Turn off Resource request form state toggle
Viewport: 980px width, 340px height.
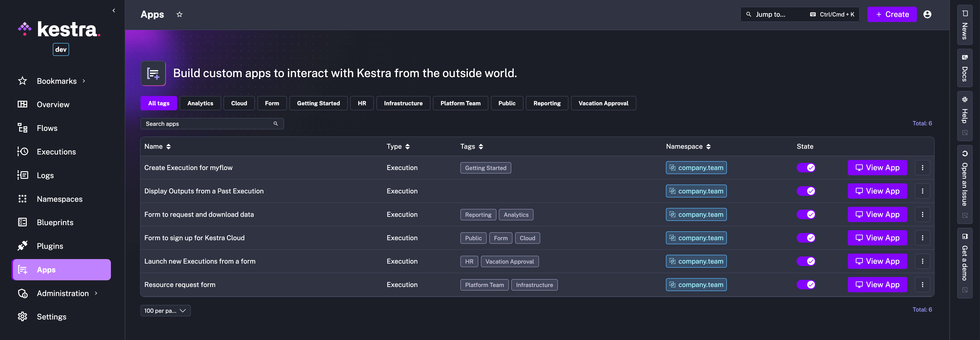[806, 284]
